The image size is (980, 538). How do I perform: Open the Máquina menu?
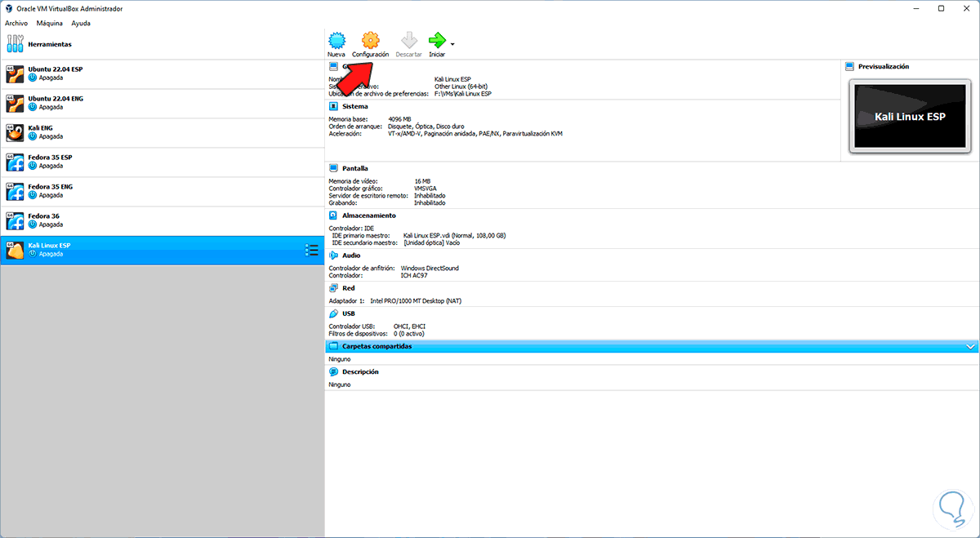tap(49, 24)
